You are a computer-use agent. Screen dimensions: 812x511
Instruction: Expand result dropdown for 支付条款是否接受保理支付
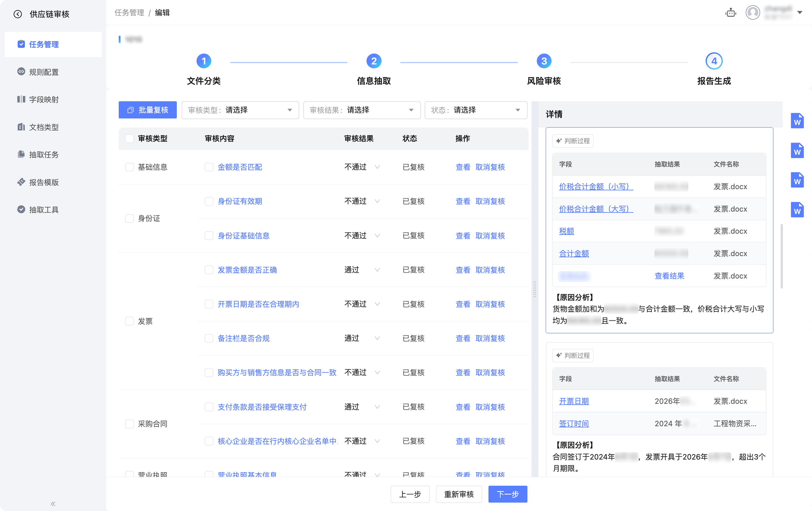coord(377,407)
